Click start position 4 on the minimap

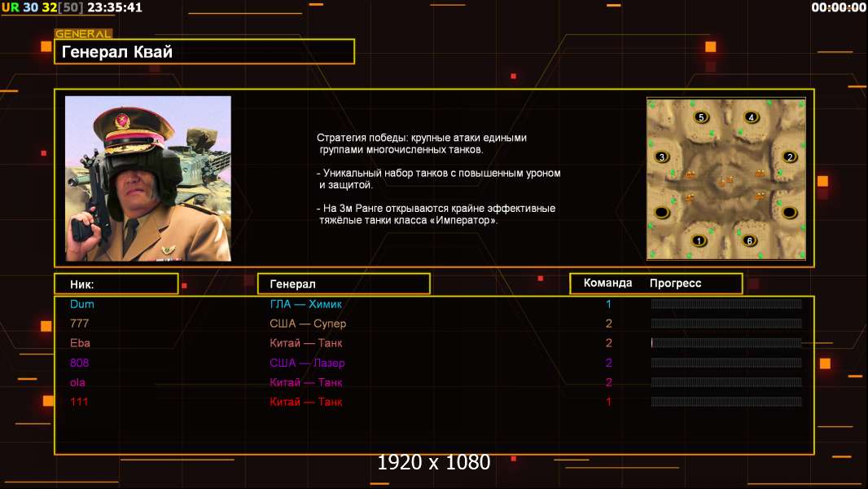pos(751,117)
